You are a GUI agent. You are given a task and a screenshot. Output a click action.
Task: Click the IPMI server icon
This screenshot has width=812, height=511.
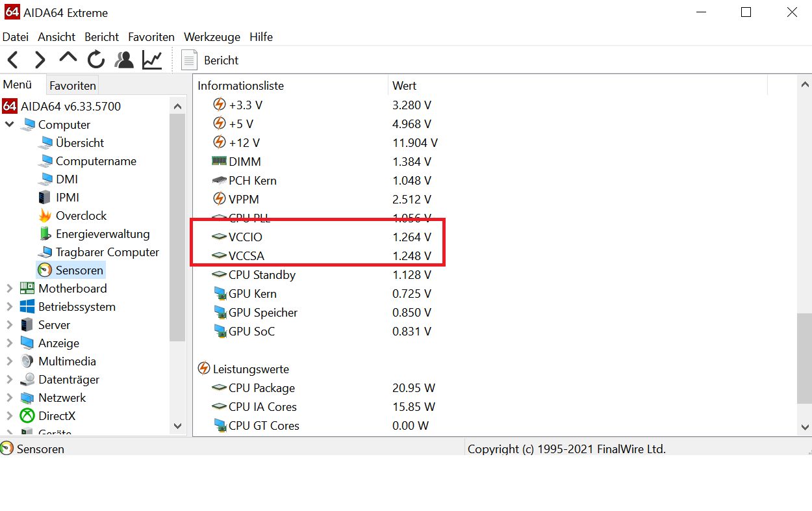tap(45, 197)
